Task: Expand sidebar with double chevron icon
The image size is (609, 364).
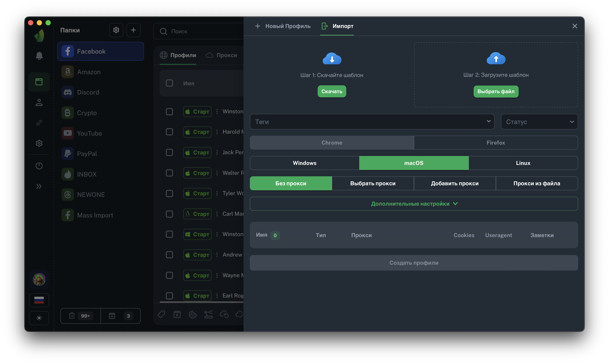Action: [39, 186]
